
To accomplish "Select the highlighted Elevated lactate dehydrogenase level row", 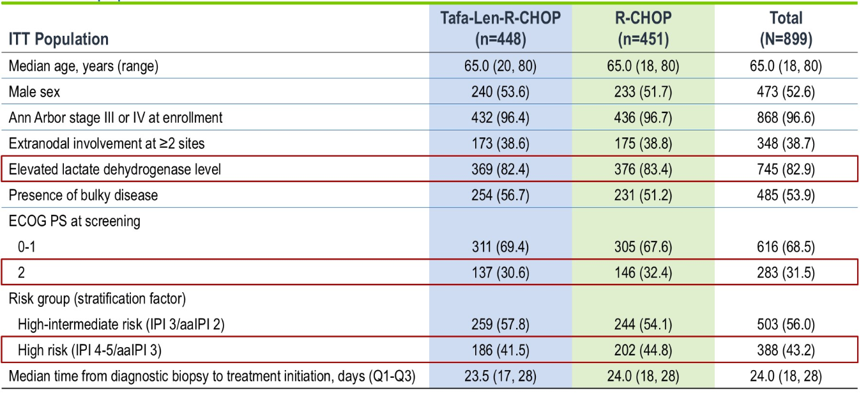I will (429, 169).
